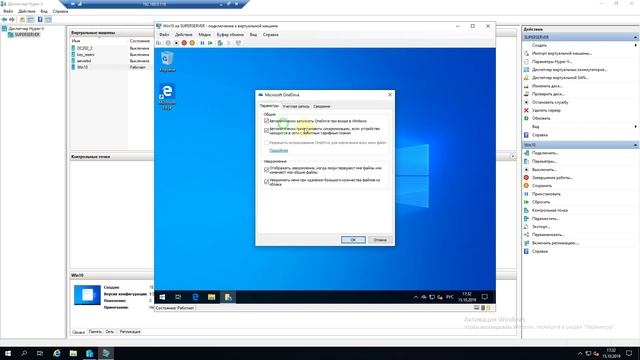Image resolution: width=640 pixels, height=360 pixels.
Task: Click the green Reset icon in VM toolbar
Action: (210, 43)
